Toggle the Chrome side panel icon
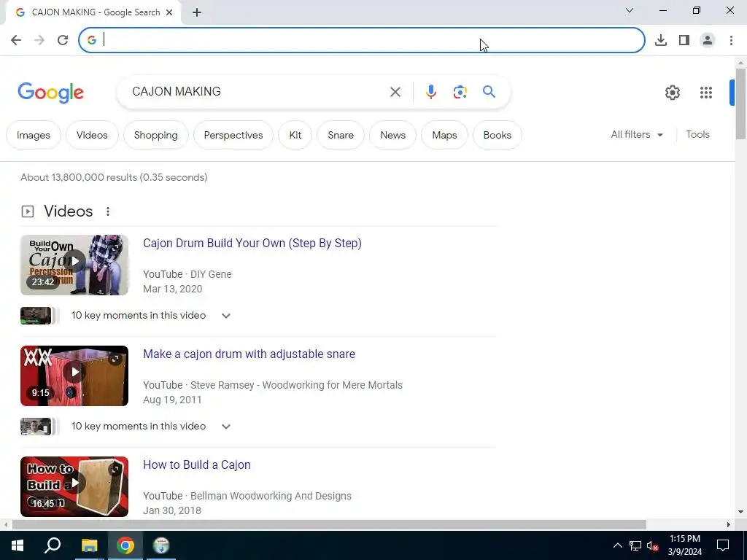The height and width of the screenshot is (560, 747). (x=684, y=40)
